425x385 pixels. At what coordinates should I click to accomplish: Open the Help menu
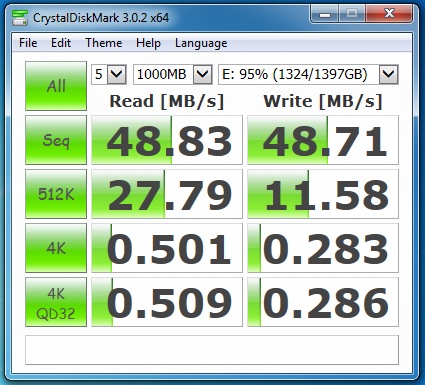tap(148, 43)
